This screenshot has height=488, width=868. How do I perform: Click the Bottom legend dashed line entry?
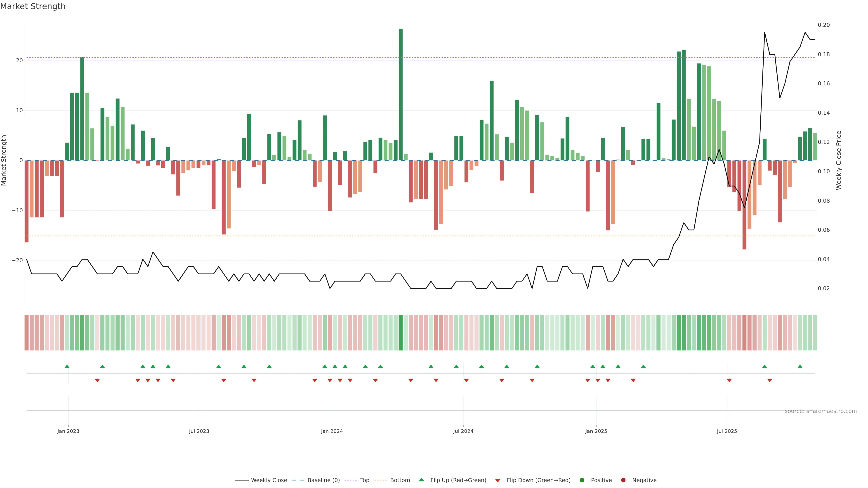click(x=381, y=480)
